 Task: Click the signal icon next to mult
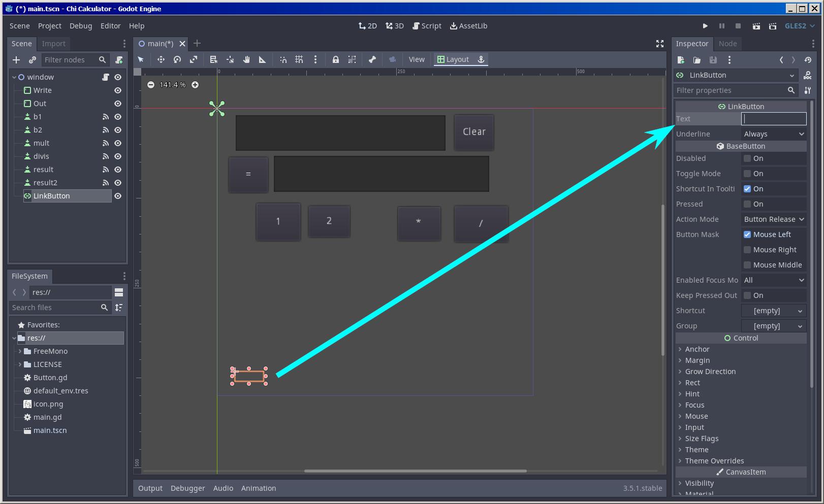click(106, 143)
